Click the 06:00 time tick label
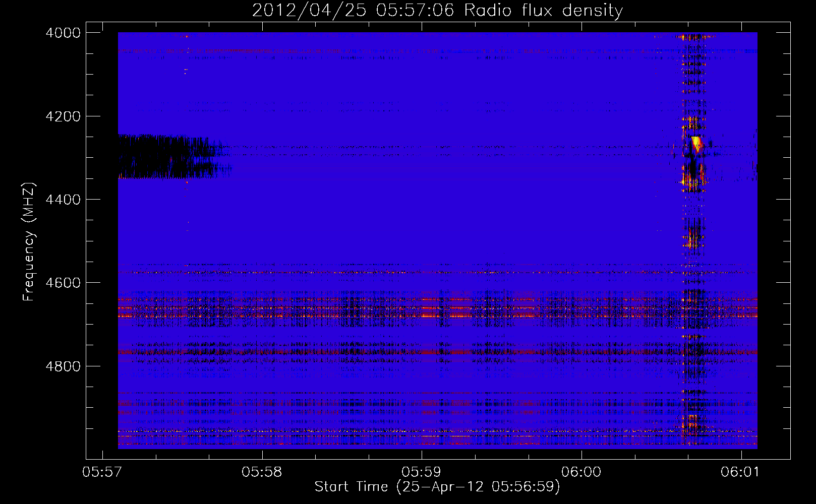This screenshot has height=504, width=816. (581, 472)
